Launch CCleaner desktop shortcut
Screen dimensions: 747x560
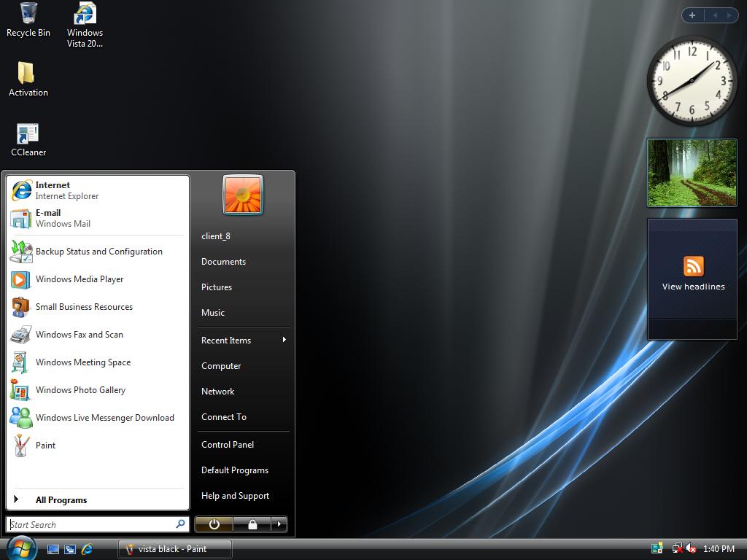(x=28, y=140)
